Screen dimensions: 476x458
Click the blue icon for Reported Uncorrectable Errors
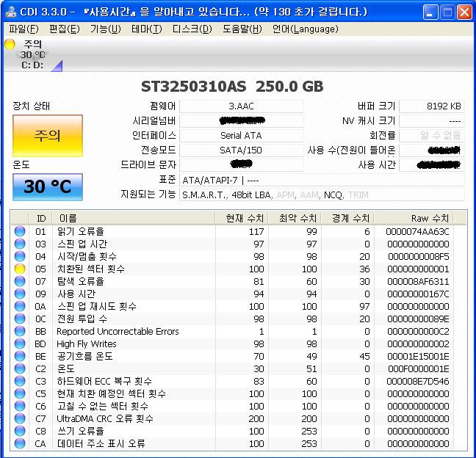click(x=20, y=331)
